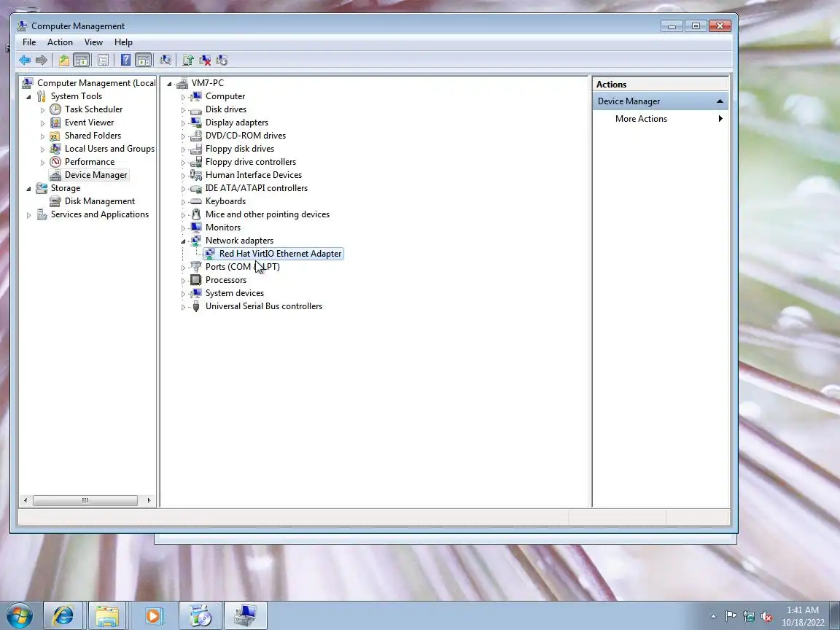The image size is (840, 630).
Task: Click the Keyboards category icon
Action: click(x=196, y=201)
